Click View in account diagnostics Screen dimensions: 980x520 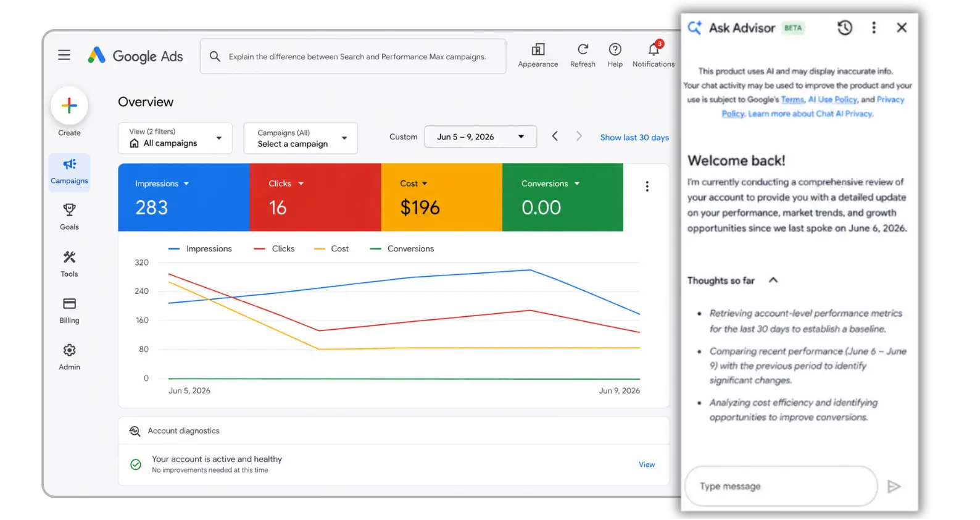[x=647, y=464]
